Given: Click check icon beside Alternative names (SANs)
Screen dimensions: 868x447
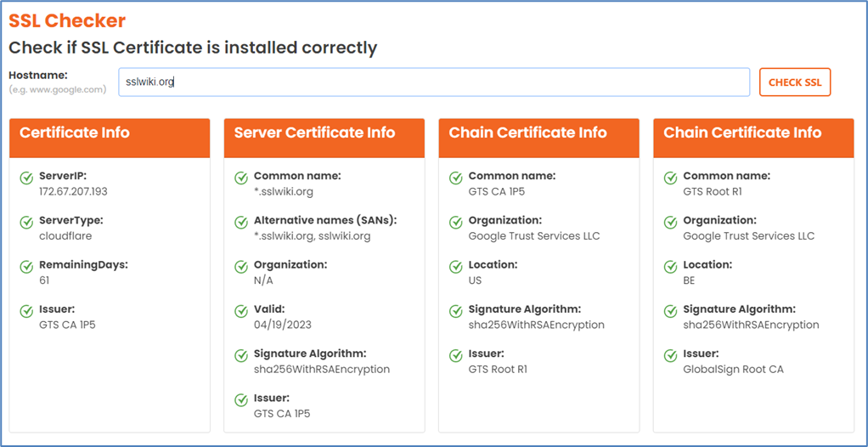Looking at the screenshot, I should (x=241, y=222).
